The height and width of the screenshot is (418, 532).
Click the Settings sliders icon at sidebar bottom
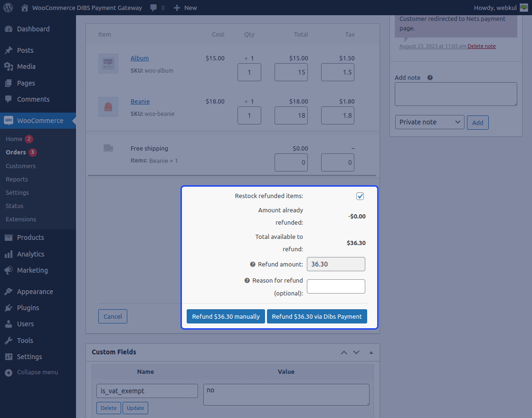coord(9,357)
